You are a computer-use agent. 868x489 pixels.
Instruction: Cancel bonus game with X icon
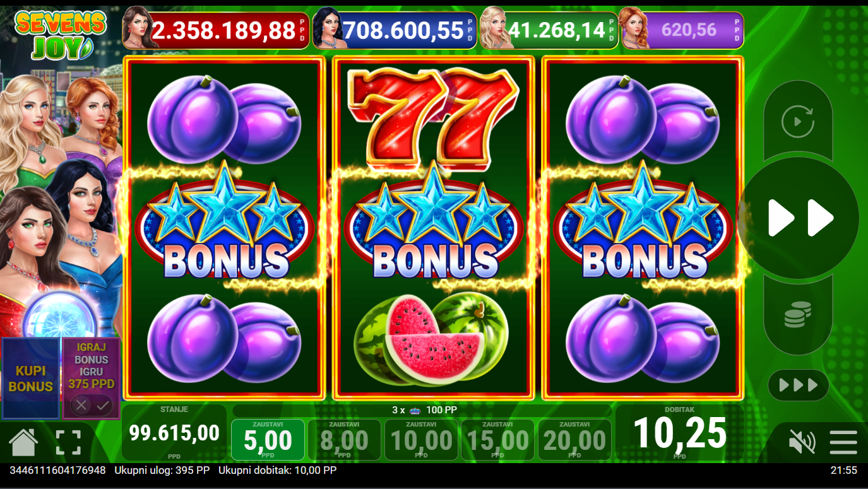[80, 405]
